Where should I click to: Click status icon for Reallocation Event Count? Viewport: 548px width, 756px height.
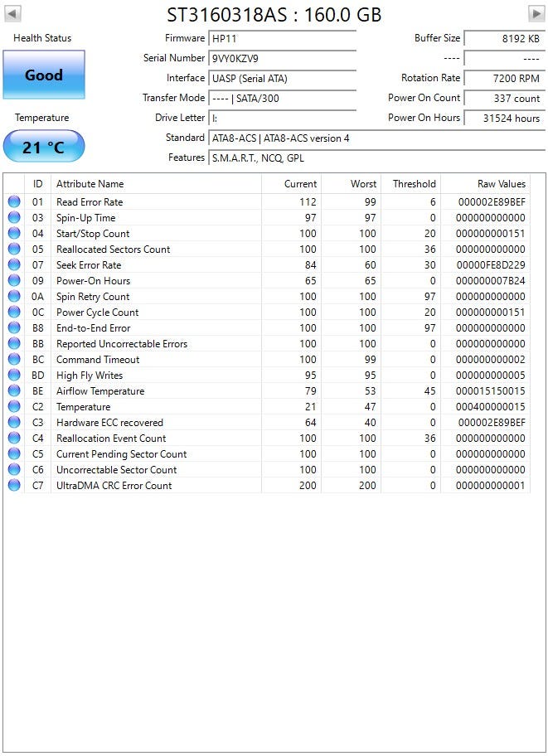click(x=14, y=438)
